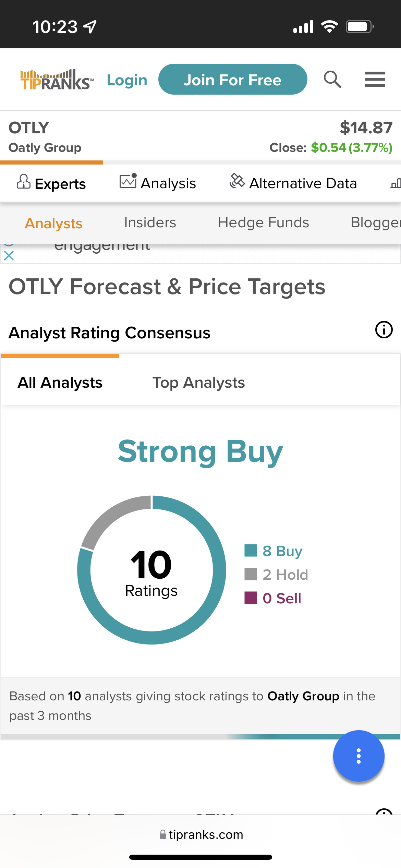
Task: Click the teal 8 Buy legend swatch
Action: (x=251, y=551)
